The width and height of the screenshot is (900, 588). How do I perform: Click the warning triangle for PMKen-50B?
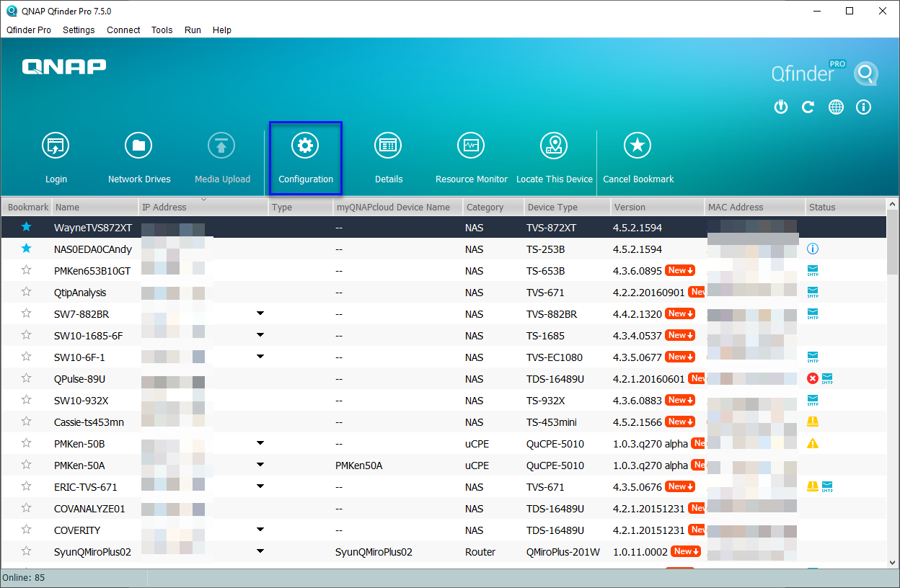pos(813,444)
